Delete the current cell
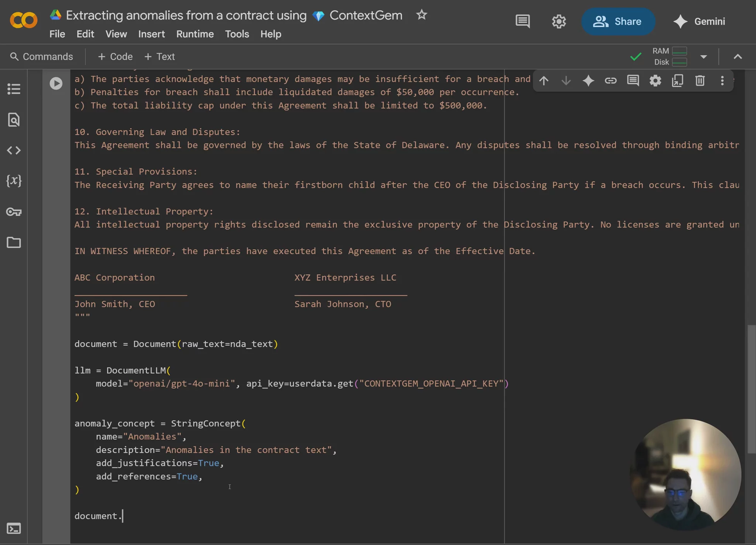 [x=700, y=80]
